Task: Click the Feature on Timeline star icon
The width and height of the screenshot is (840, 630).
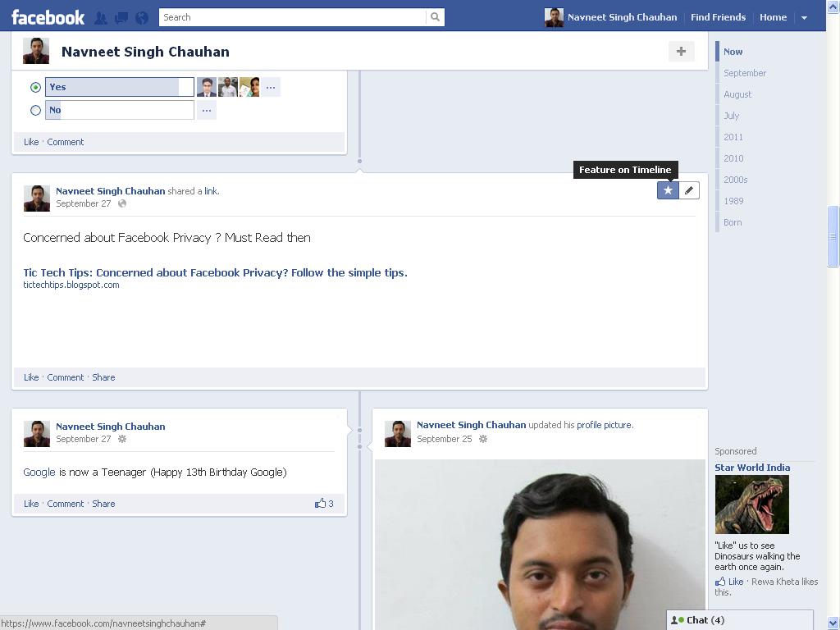Action: [x=668, y=189]
